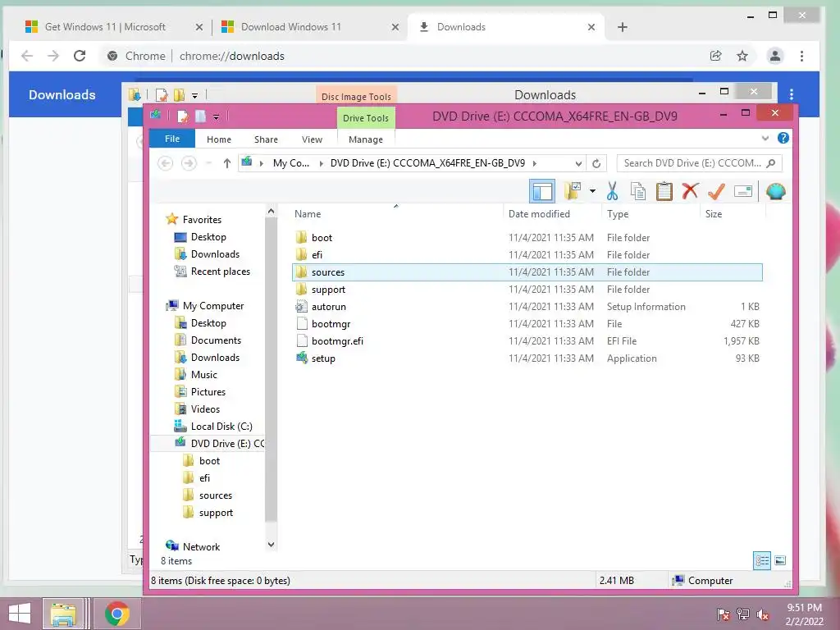Switch to the View ribbon tab
840x630 pixels.
(312, 139)
